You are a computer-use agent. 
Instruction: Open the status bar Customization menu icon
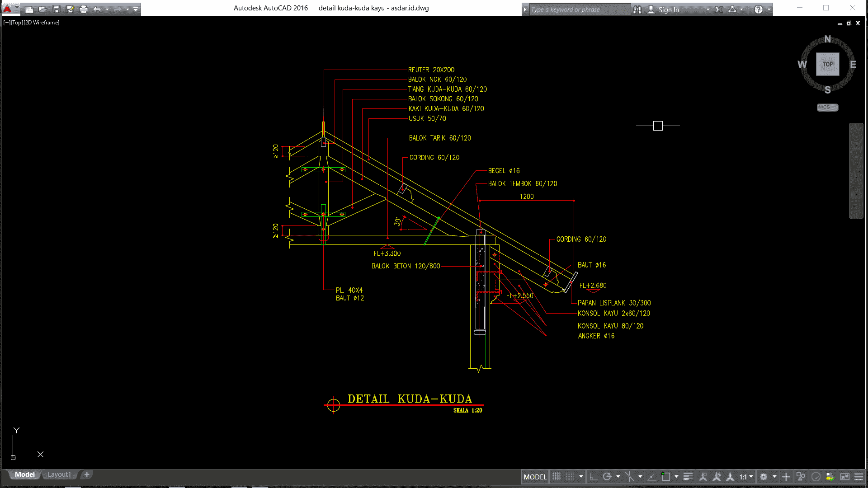coord(859,477)
